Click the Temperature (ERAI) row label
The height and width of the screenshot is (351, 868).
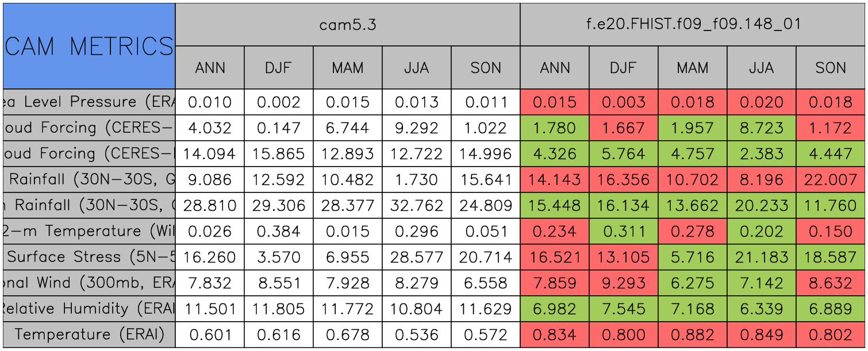coord(89,335)
